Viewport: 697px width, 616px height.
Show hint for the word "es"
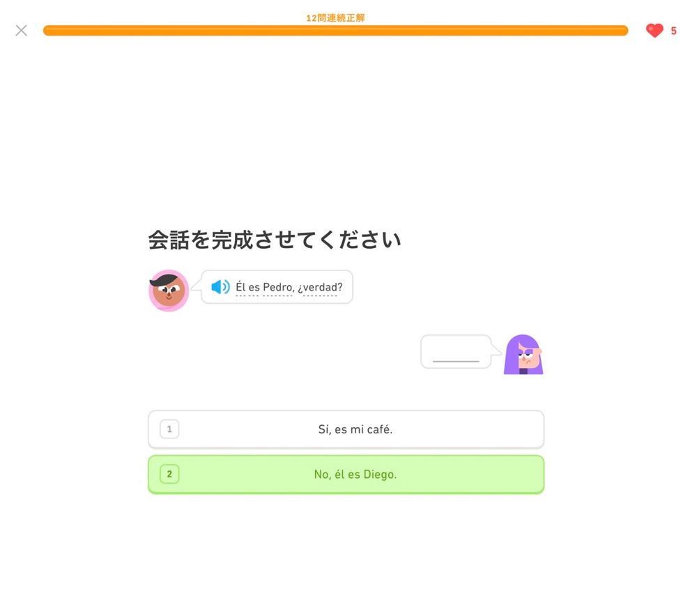coord(254,288)
